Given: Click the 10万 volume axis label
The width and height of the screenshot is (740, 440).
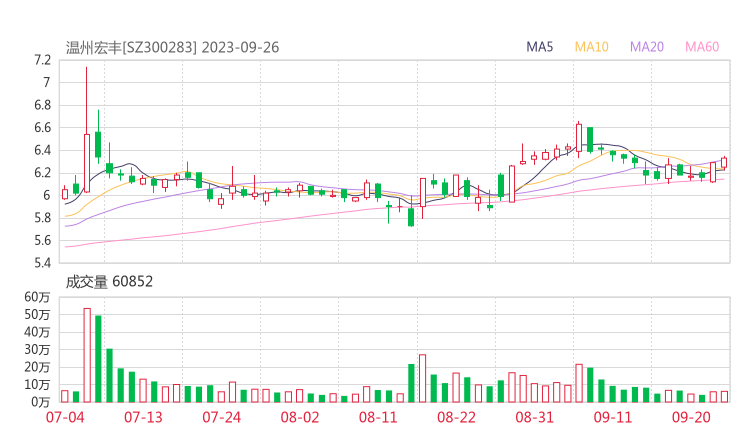Looking at the screenshot, I should (37, 385).
